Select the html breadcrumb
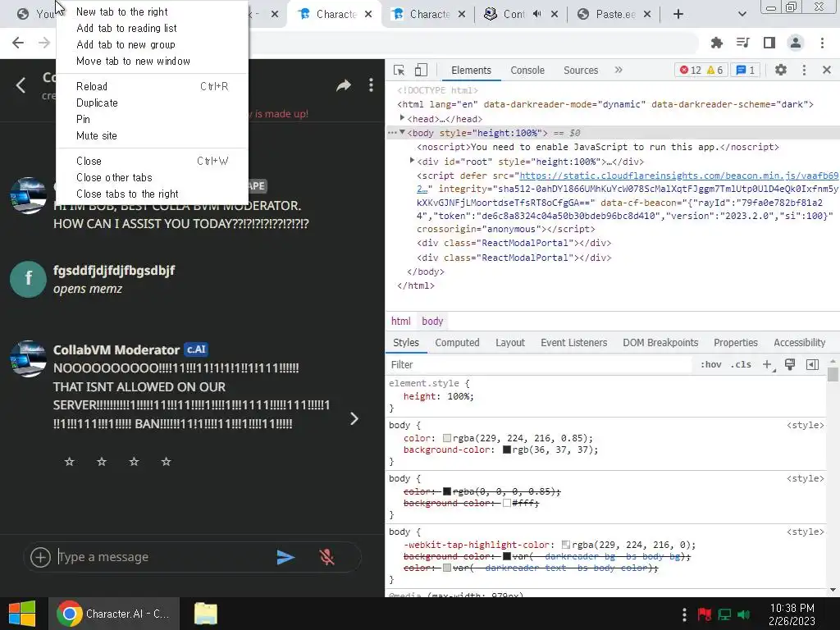The image size is (840, 630). click(x=400, y=321)
